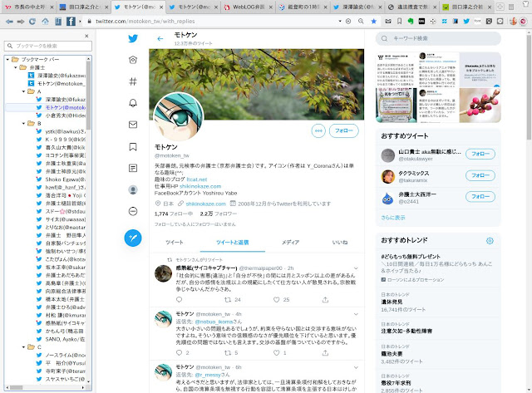The height and width of the screenshot is (393, 532).
Task: Open trend settings gear icon
Action: 490,241
